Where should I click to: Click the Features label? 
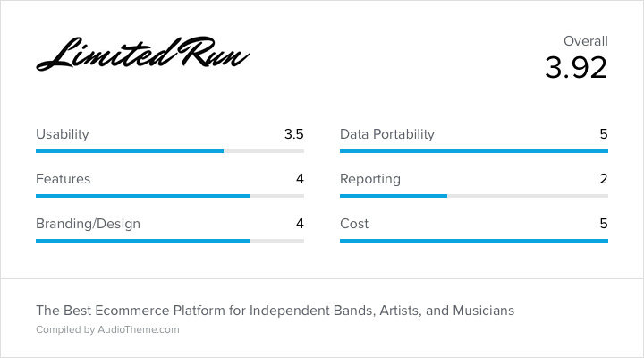63,179
